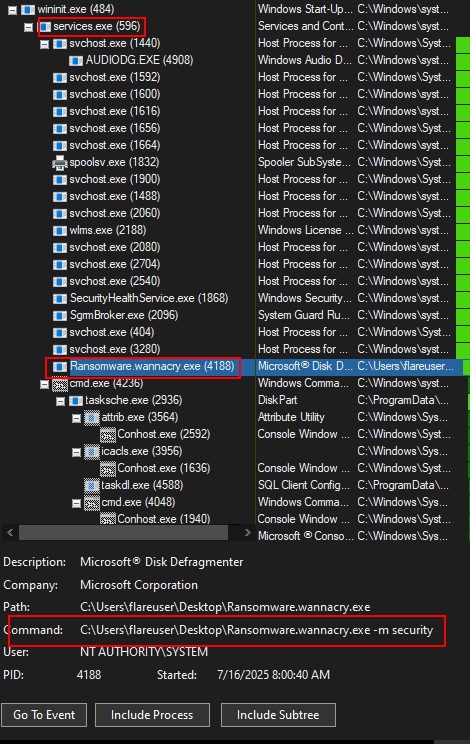
Task: Collapse the wininit.exe (484) tree node
Action: [13, 10]
